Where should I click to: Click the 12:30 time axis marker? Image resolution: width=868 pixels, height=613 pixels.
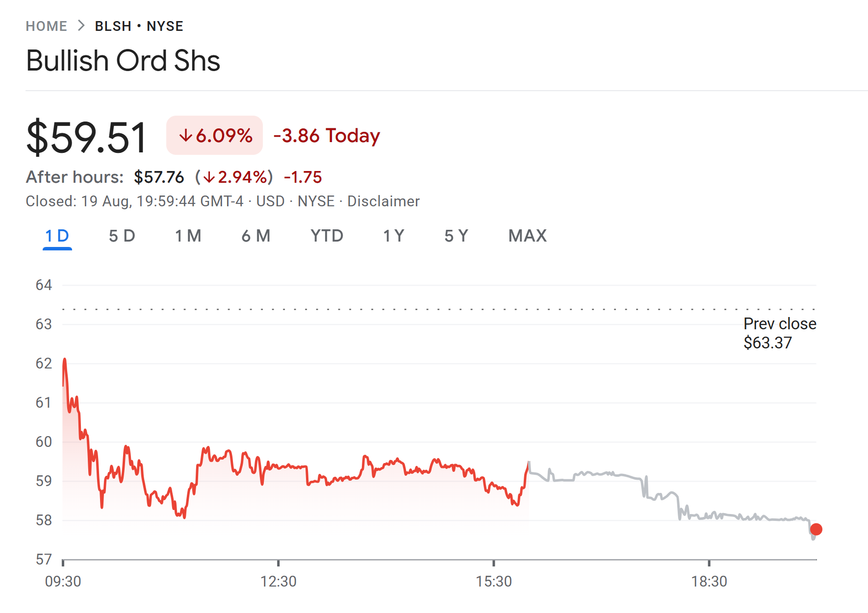[278, 581]
